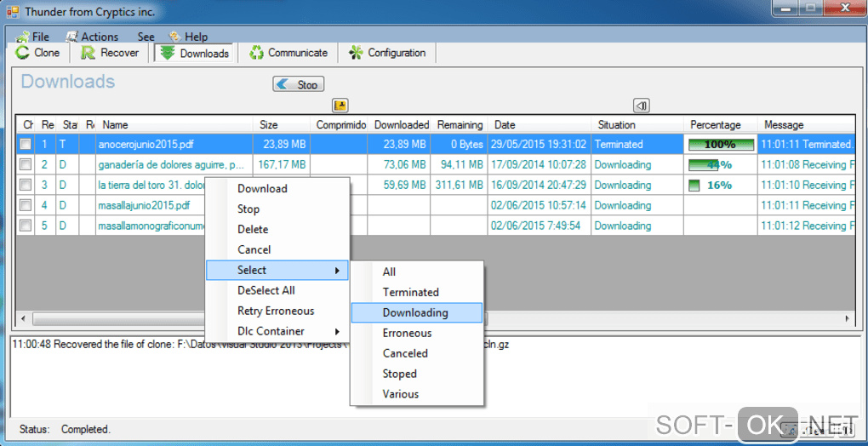
Task: Click the Stop button above table
Action: (x=299, y=84)
